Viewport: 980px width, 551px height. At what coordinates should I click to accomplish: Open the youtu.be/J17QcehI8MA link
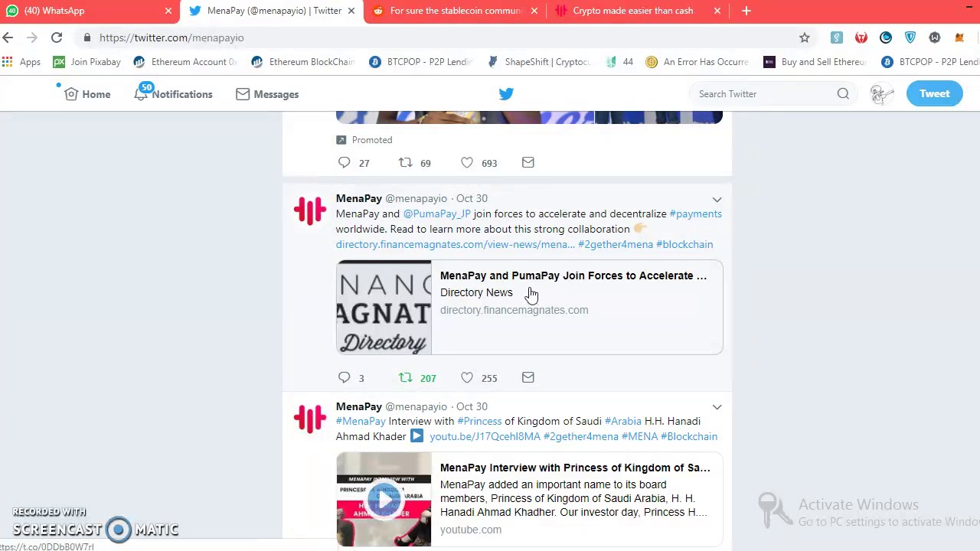coord(485,436)
